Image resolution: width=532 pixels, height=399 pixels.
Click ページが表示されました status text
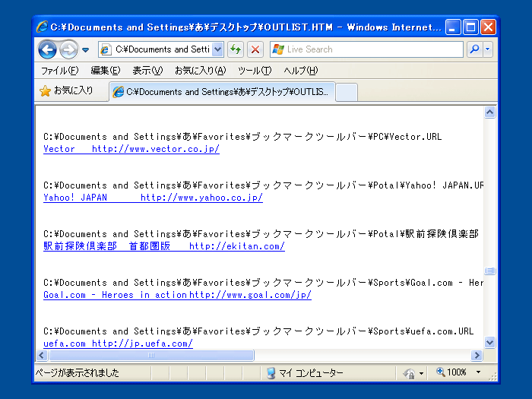tap(78, 373)
